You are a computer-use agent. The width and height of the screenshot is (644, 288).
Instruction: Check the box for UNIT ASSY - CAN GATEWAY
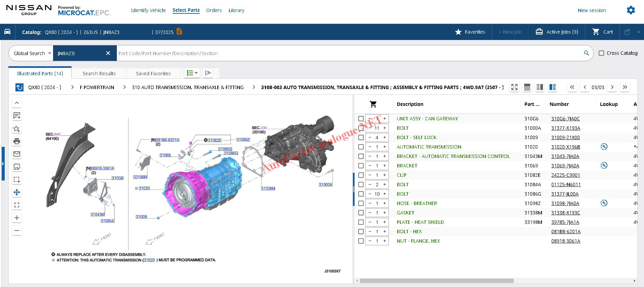[x=361, y=119]
